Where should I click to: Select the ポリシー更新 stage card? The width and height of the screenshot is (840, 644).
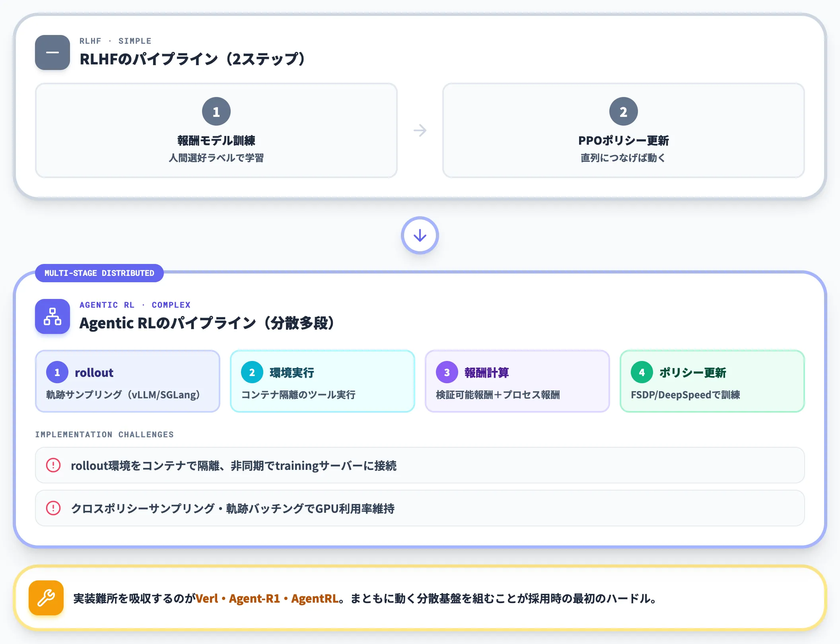tap(712, 381)
